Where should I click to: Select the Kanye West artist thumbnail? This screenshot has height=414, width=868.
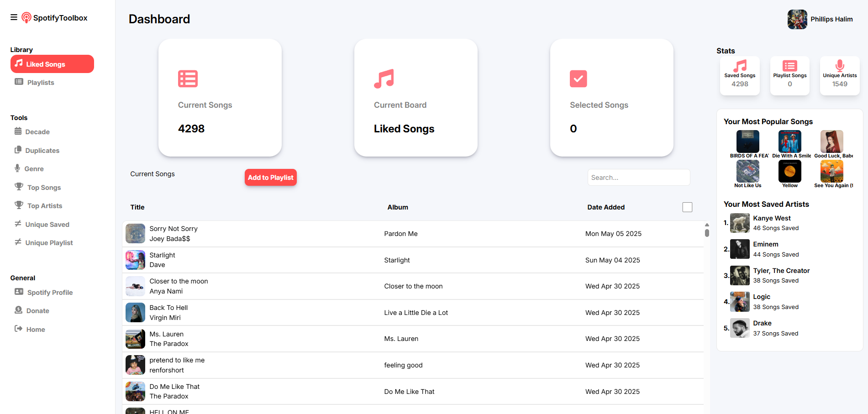[740, 223]
